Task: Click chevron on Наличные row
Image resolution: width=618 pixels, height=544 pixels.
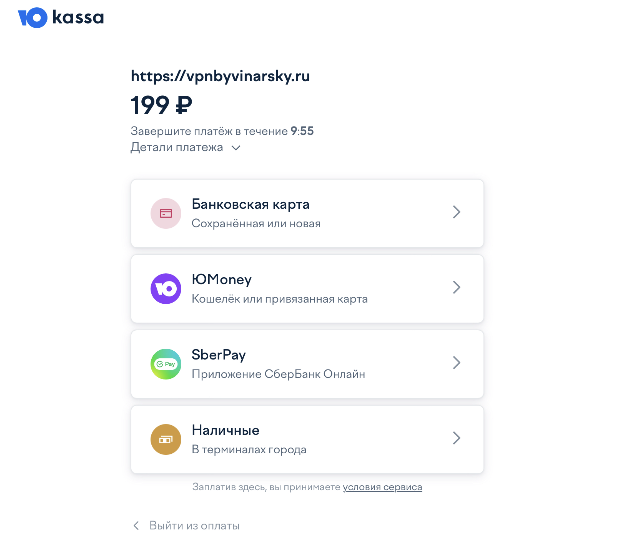Action: (456, 438)
